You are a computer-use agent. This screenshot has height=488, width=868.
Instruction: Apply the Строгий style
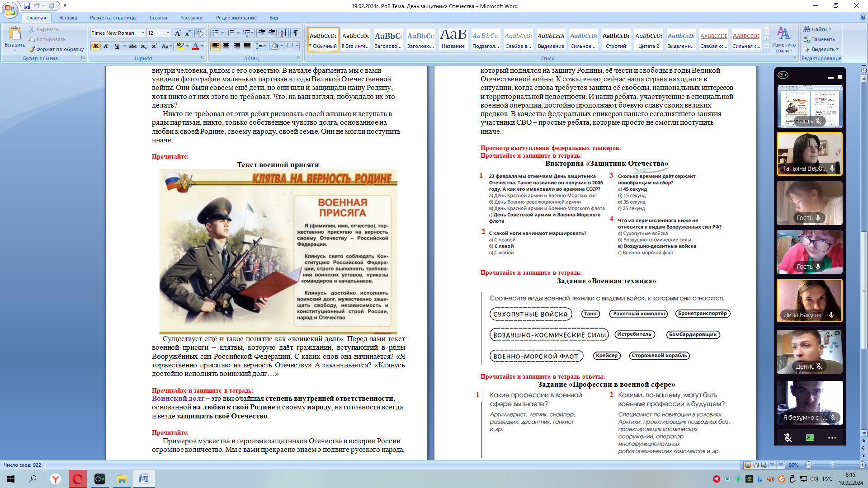[x=616, y=39]
